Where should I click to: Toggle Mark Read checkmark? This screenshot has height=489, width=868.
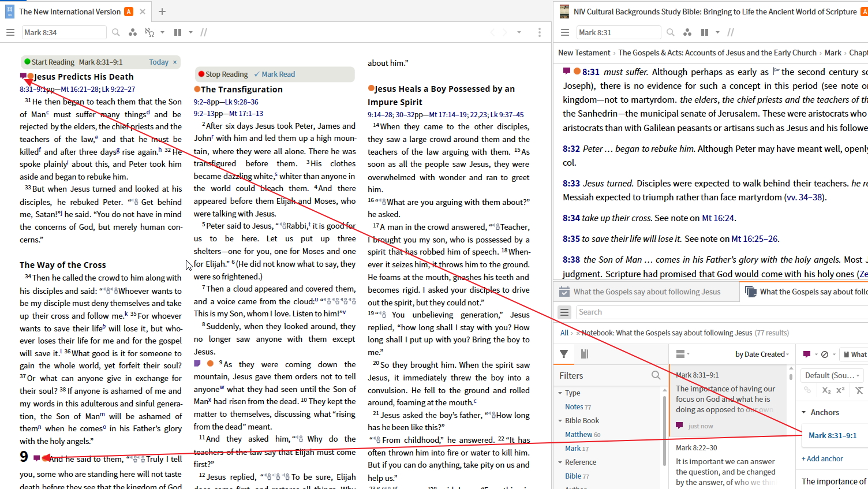tap(274, 74)
